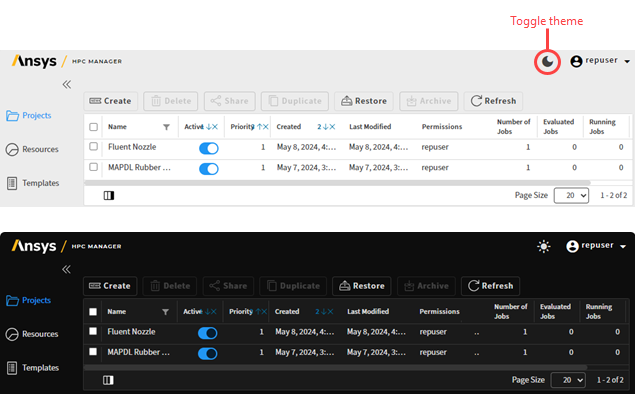Click Fluent Nozzle project name, light view
Image resolution: width=635 pixels, height=394 pixels.
132,147
